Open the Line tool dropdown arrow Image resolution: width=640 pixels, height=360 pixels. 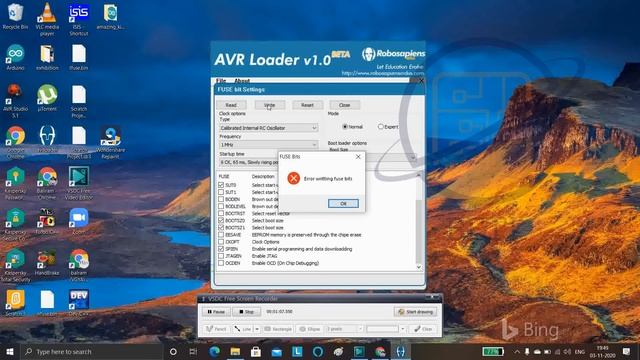click(x=257, y=329)
